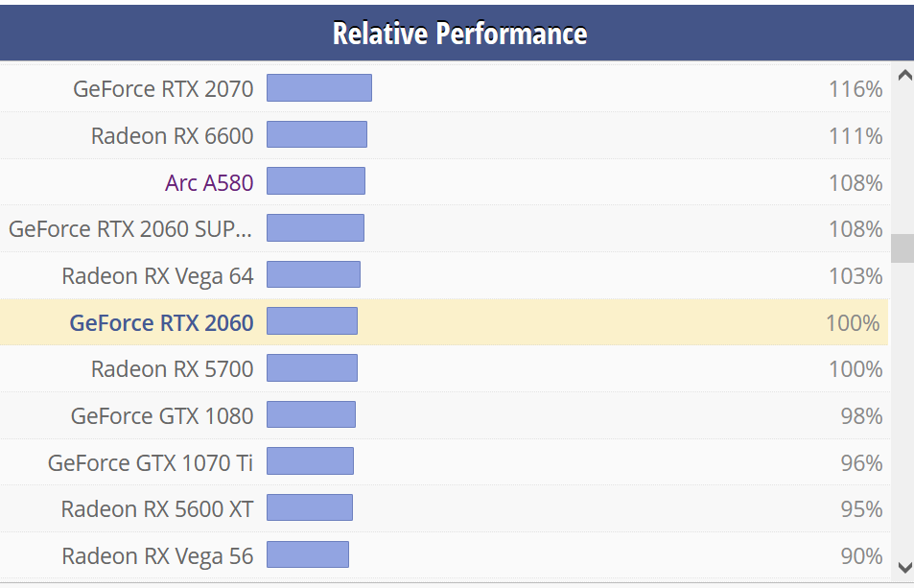Click the 116% value for RTX 2070
Screen dimensions: 914x588
[x=855, y=89]
